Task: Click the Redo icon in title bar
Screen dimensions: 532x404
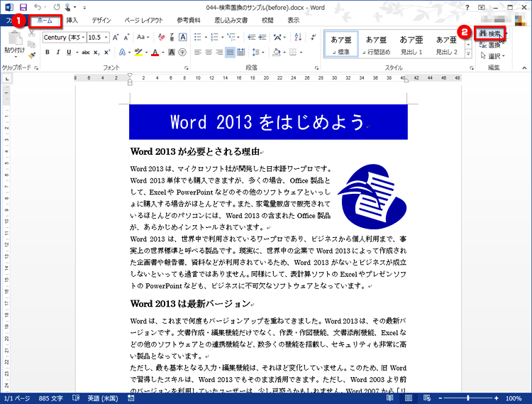Action: tap(56, 7)
